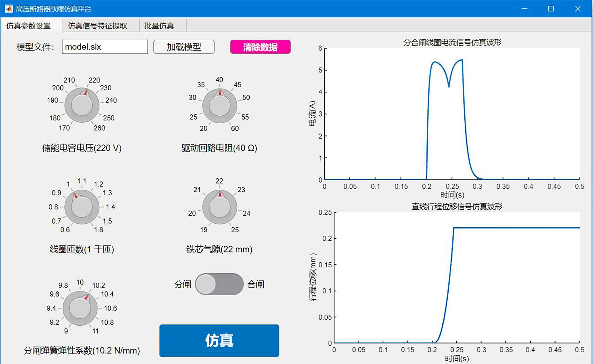Click the center of the 储能电容电压 knob
Image resolution: width=593 pixels, height=364 pixels.
click(x=82, y=105)
